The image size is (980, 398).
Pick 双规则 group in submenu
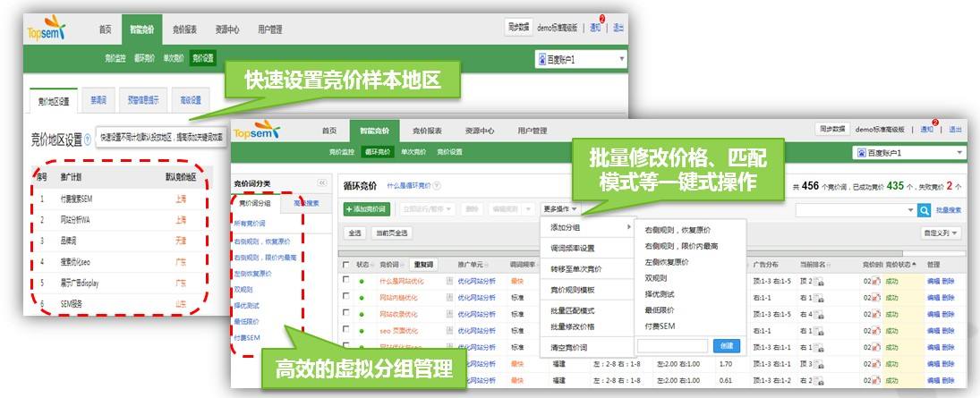pos(655,278)
